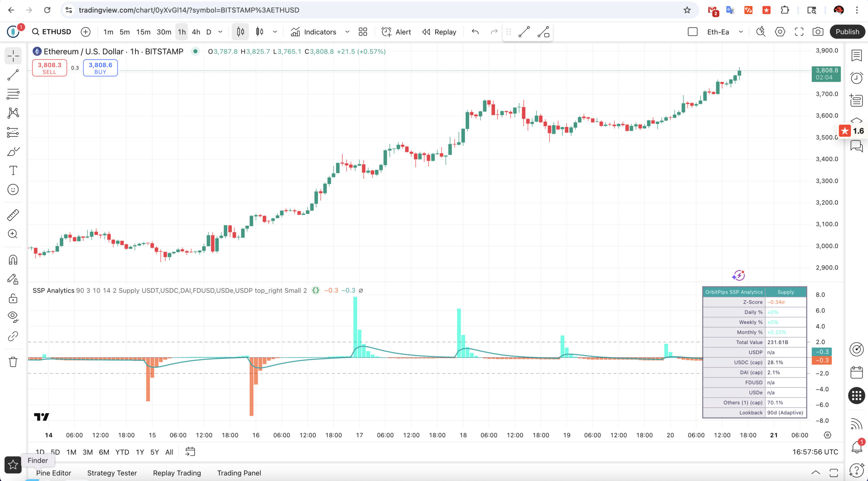Viewport: 868px width, 481px height.
Task: Open watchlist panel icon
Action: coord(856,56)
